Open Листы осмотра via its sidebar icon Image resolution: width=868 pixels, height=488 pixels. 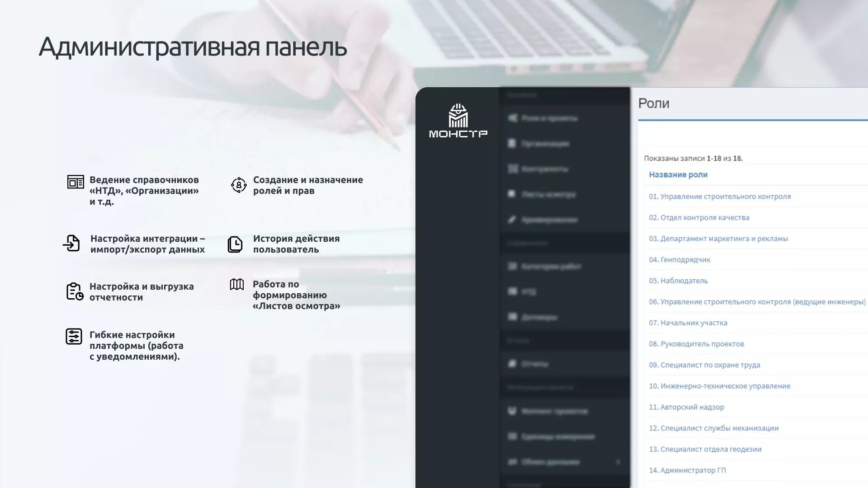[x=511, y=194]
